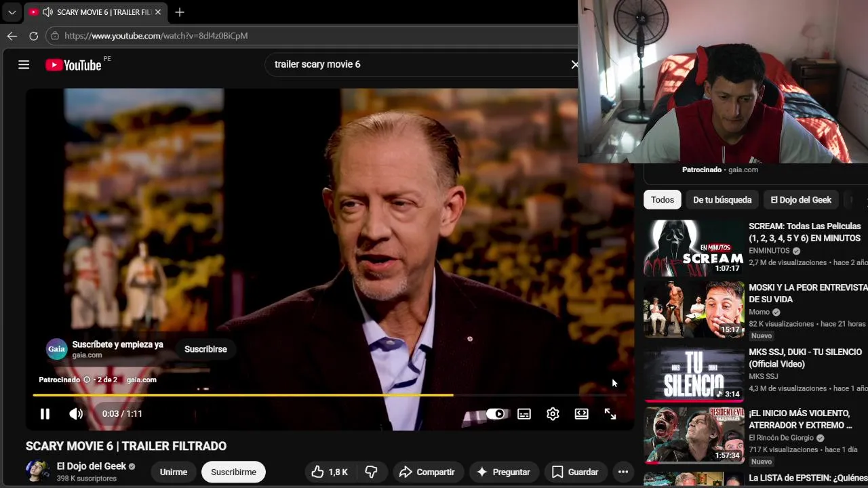Image resolution: width=868 pixels, height=488 pixels.
Task: Open 'MOSKI Y LA PEOR ENTREVISTA' title
Action: 808,293
